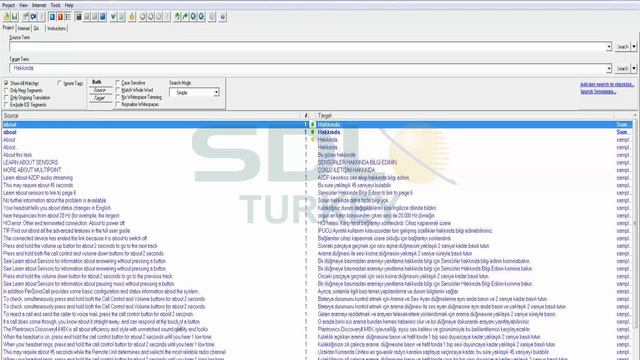640x360 pixels.
Task: Click green status dot on first 'about' row
Action: pos(313,124)
